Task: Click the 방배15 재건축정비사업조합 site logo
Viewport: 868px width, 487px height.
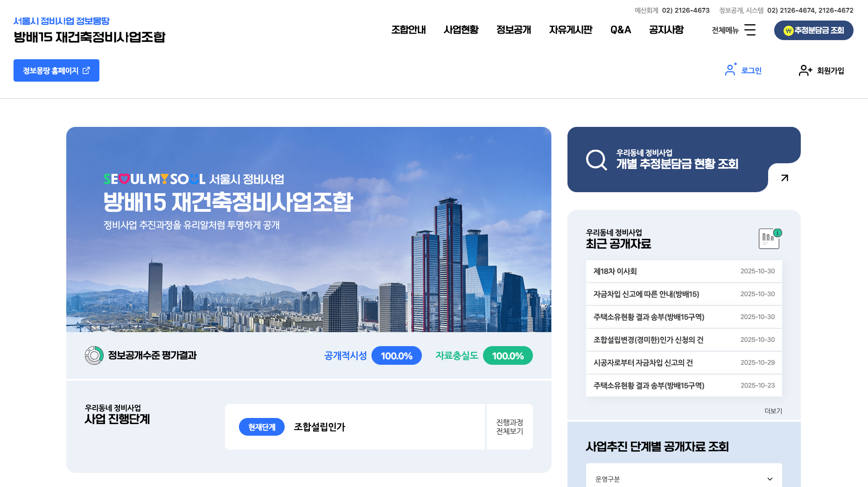Action: point(90,37)
